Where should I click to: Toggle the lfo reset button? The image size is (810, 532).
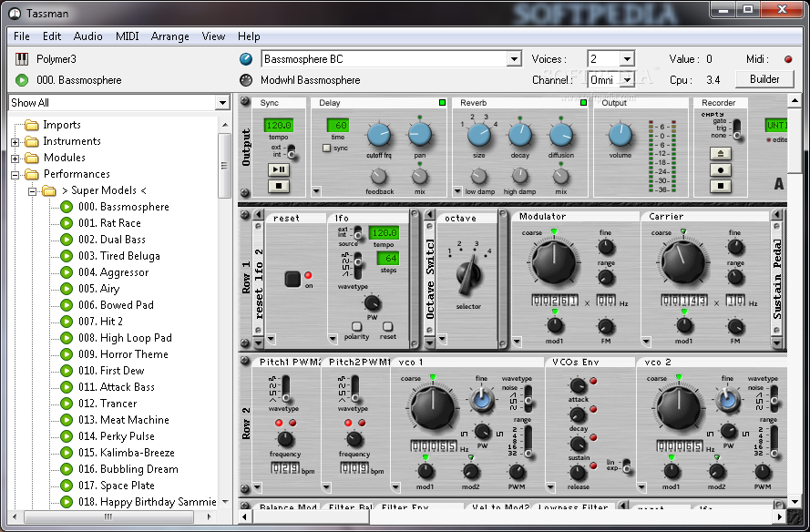387,326
